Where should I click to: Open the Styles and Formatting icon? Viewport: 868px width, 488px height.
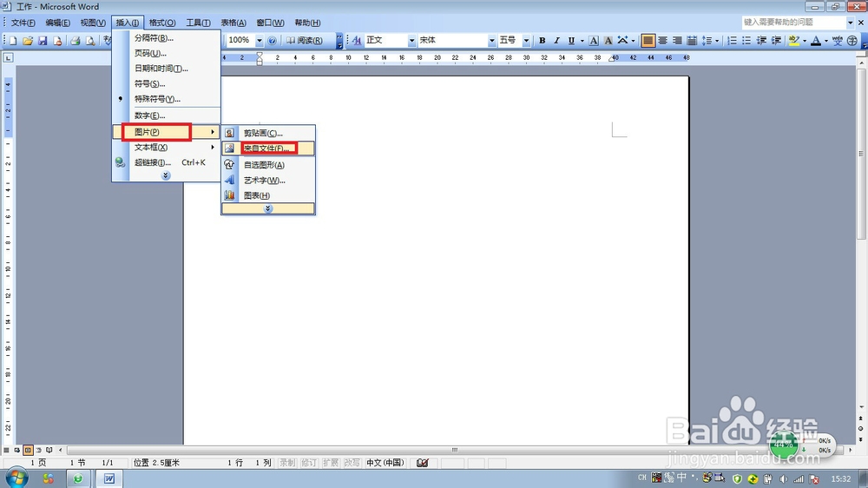click(357, 41)
